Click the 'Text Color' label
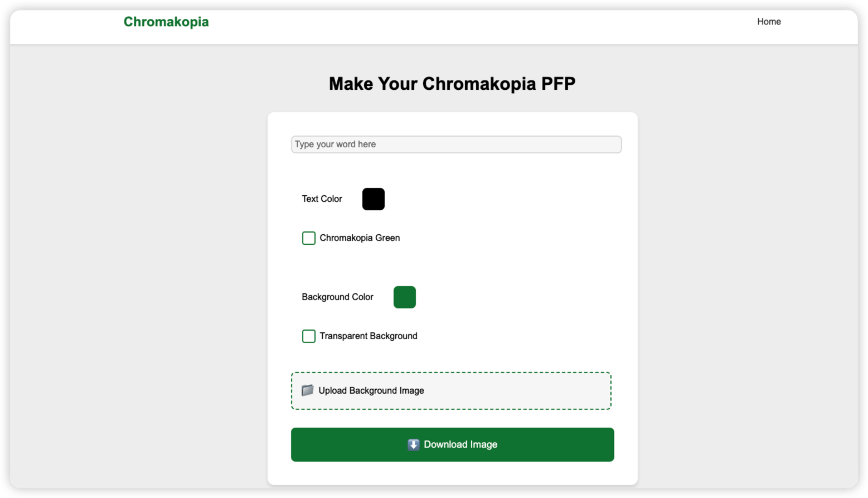 pyautogui.click(x=322, y=199)
